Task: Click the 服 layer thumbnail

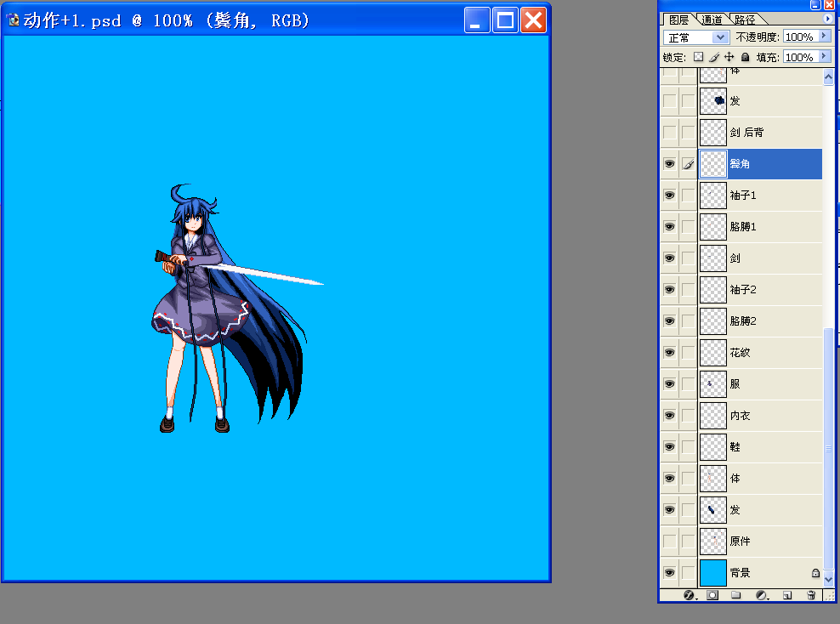Action: pyautogui.click(x=713, y=384)
